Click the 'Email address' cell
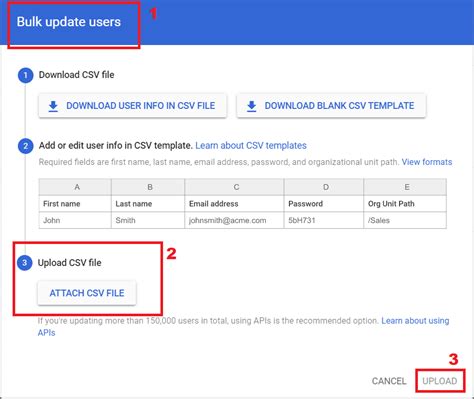 [x=234, y=204]
